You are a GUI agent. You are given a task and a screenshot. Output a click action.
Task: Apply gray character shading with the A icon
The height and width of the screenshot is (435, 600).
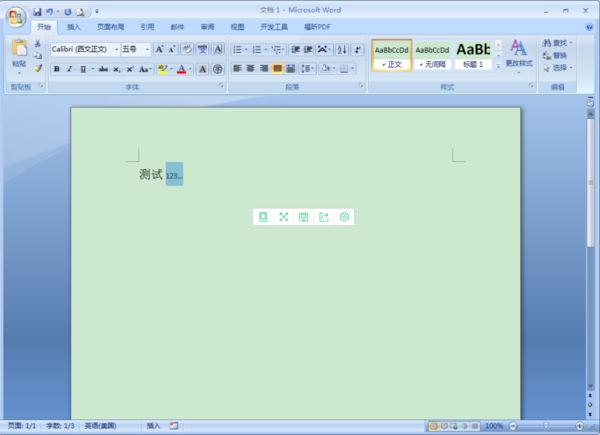202,69
